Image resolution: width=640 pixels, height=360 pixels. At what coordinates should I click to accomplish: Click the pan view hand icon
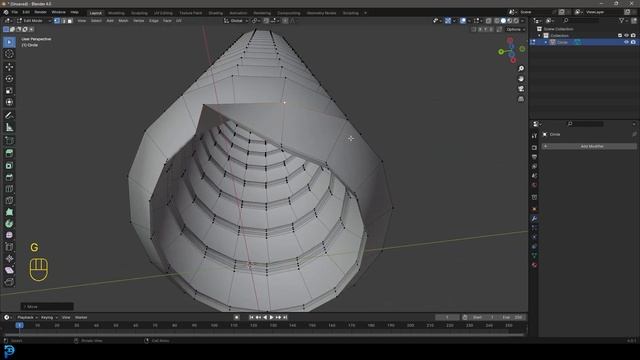click(x=521, y=78)
